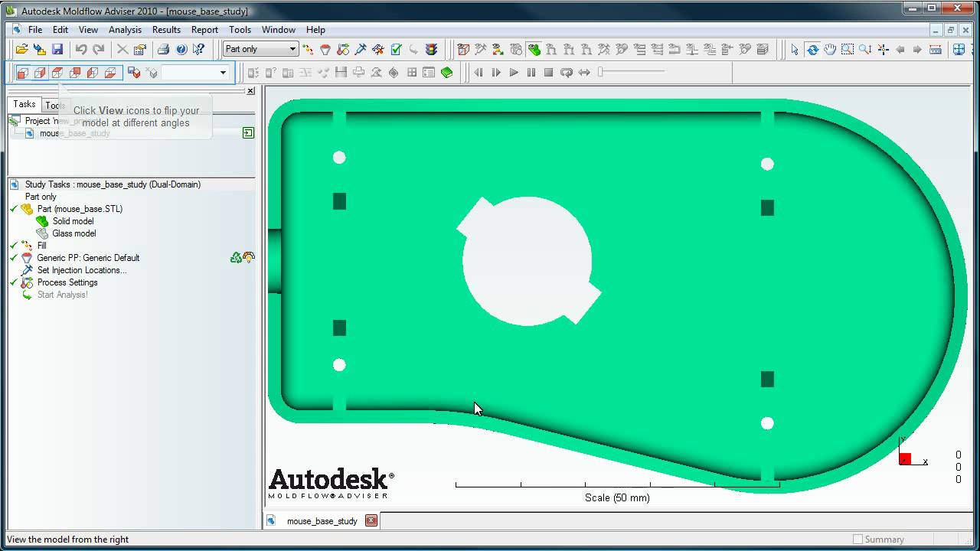The image size is (980, 551).
Task: Click the Undo arrow icon
Action: pyautogui.click(x=81, y=50)
